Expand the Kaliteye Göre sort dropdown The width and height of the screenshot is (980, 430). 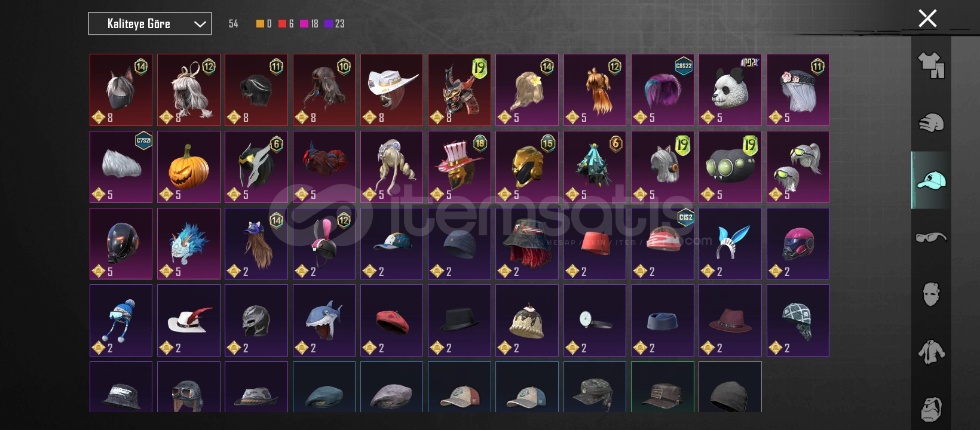tap(150, 24)
